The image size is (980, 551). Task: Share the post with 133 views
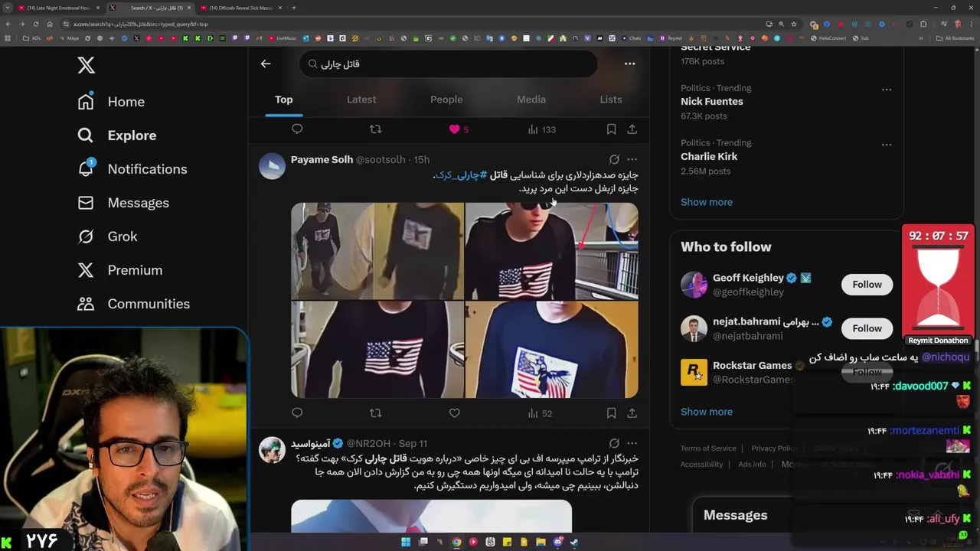632,129
